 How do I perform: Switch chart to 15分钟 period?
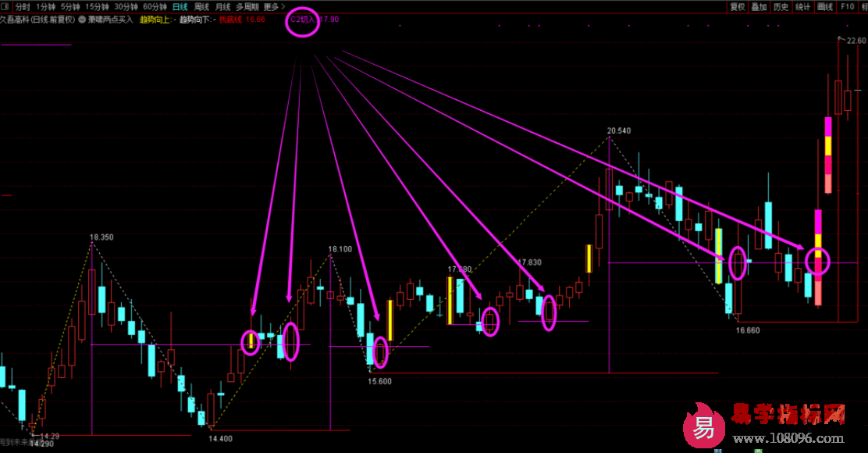pos(97,6)
